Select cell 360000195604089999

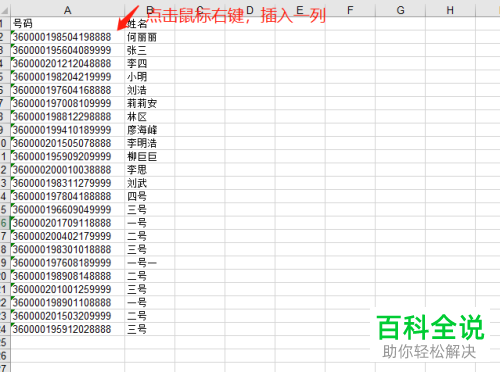pos(67,50)
